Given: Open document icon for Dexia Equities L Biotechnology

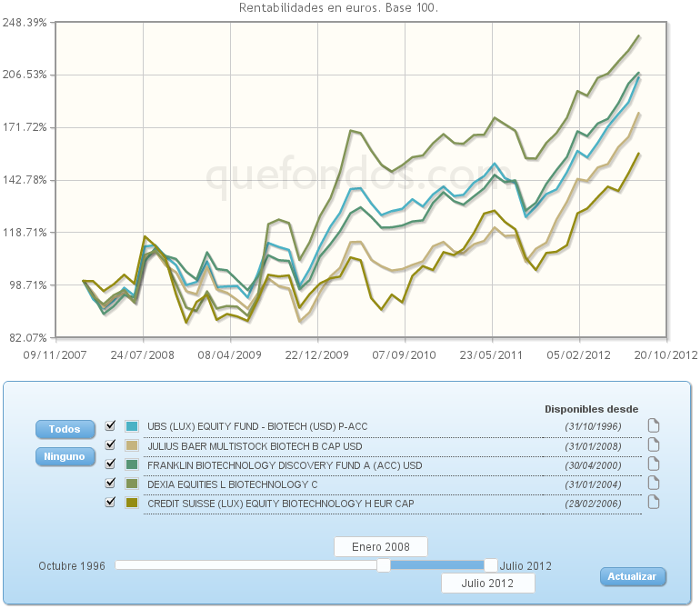Looking at the screenshot, I should click(653, 483).
